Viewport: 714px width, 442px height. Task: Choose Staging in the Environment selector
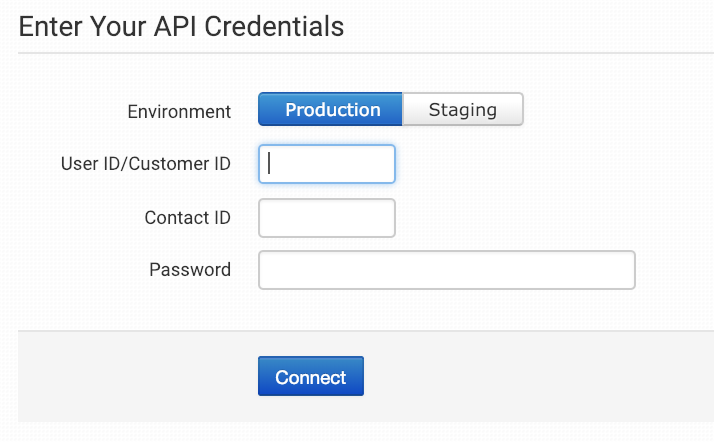coord(462,110)
